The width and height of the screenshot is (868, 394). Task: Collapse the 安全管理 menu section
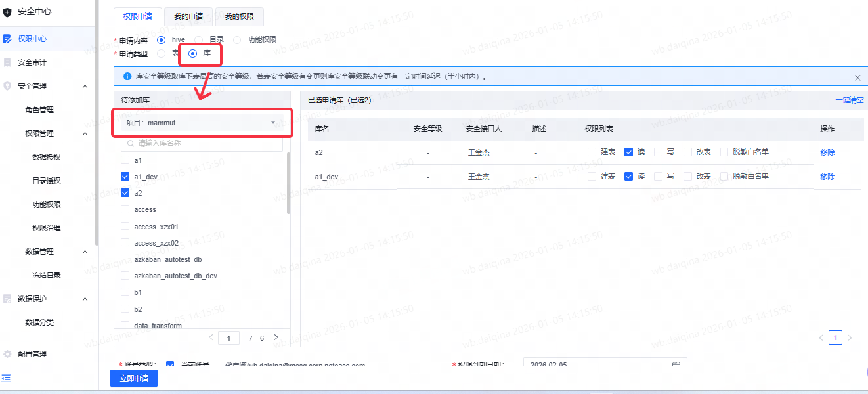(85, 86)
